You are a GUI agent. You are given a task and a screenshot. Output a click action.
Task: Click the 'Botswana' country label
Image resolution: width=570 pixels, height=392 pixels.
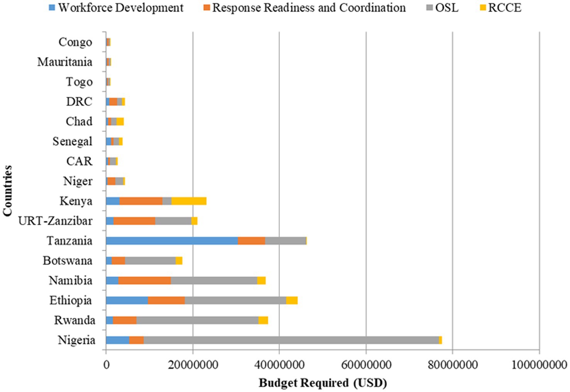tap(68, 261)
